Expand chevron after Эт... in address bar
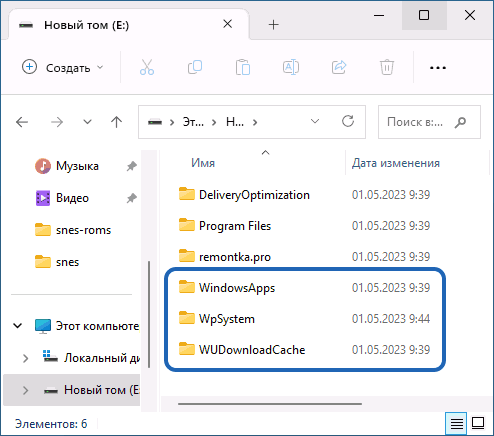This screenshot has width=494, height=436. tap(214, 123)
